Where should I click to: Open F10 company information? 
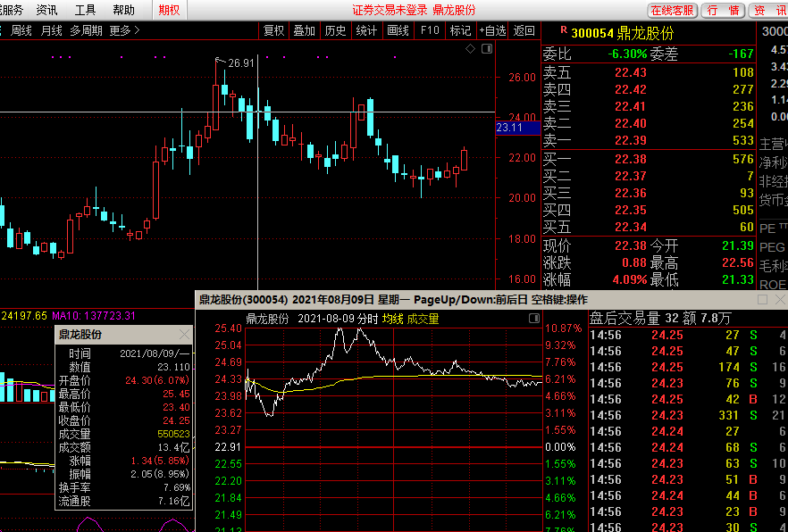coord(430,30)
